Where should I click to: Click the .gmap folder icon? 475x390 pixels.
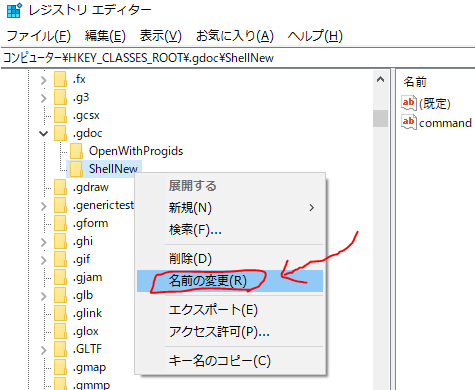pyautogui.click(x=61, y=367)
